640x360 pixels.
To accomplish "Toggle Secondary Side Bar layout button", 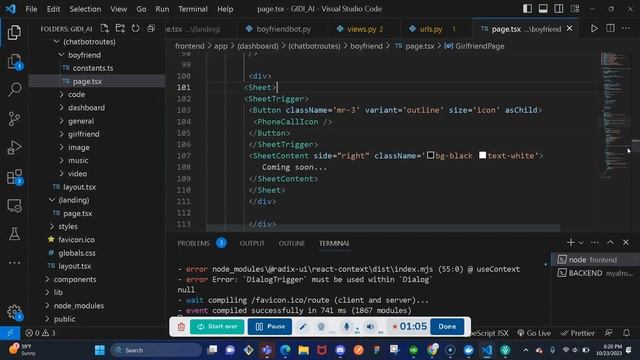I will click(559, 9).
